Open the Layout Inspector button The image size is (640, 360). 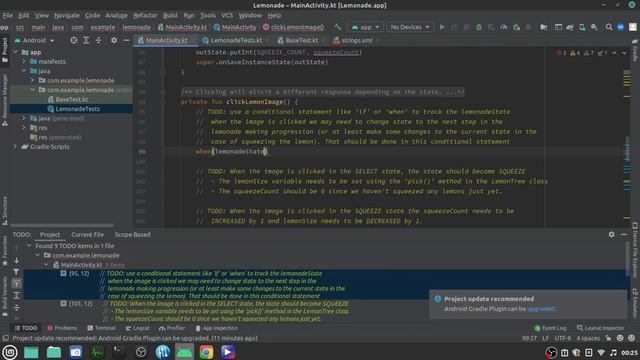click(x=600, y=328)
